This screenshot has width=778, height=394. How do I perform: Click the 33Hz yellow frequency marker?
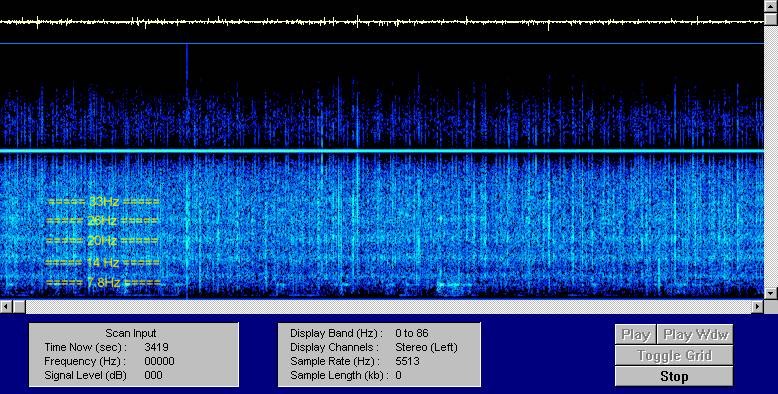click(104, 201)
